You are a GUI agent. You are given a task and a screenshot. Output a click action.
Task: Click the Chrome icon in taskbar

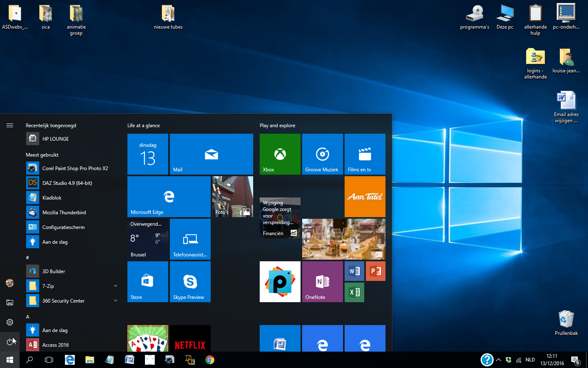(210, 360)
